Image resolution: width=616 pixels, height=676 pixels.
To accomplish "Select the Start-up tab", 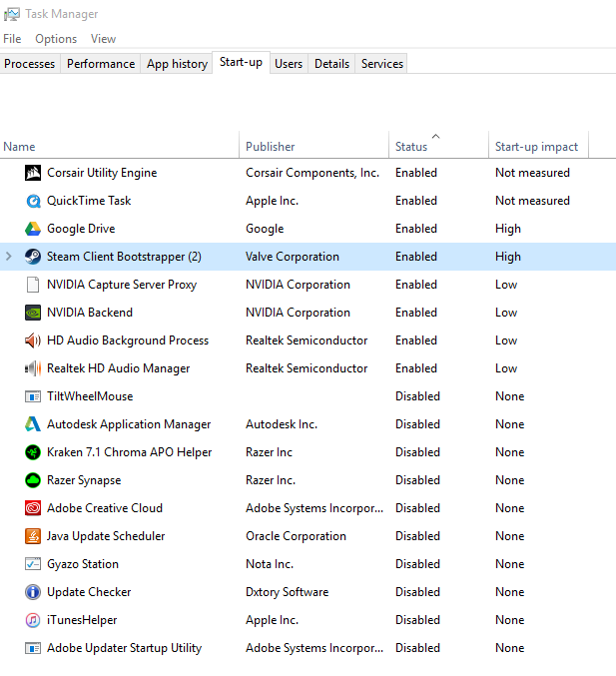I will 241,63.
